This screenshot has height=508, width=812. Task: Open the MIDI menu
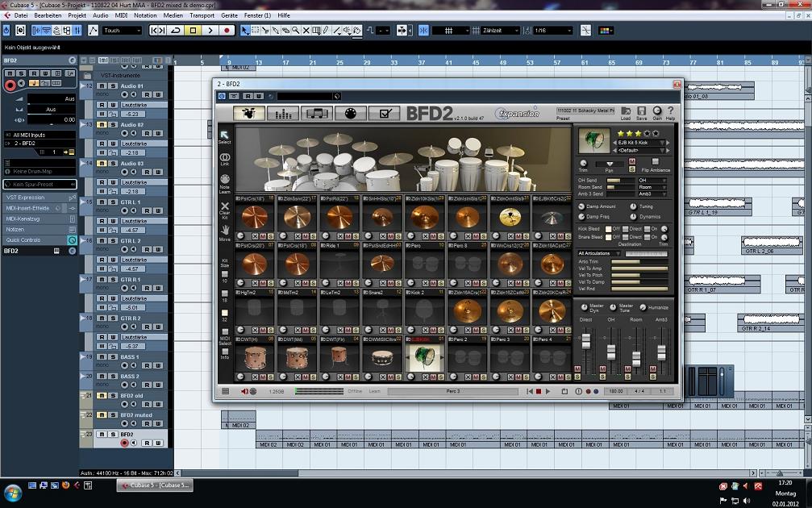(x=121, y=15)
